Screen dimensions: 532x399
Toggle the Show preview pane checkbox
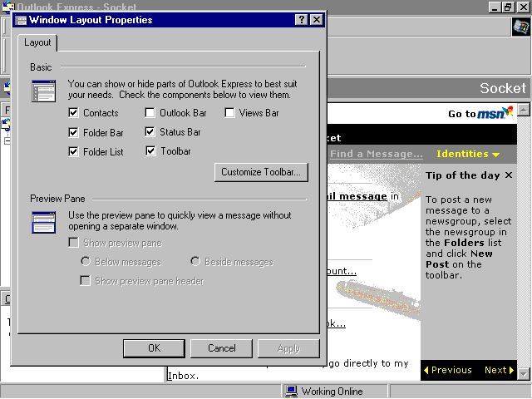[74, 243]
